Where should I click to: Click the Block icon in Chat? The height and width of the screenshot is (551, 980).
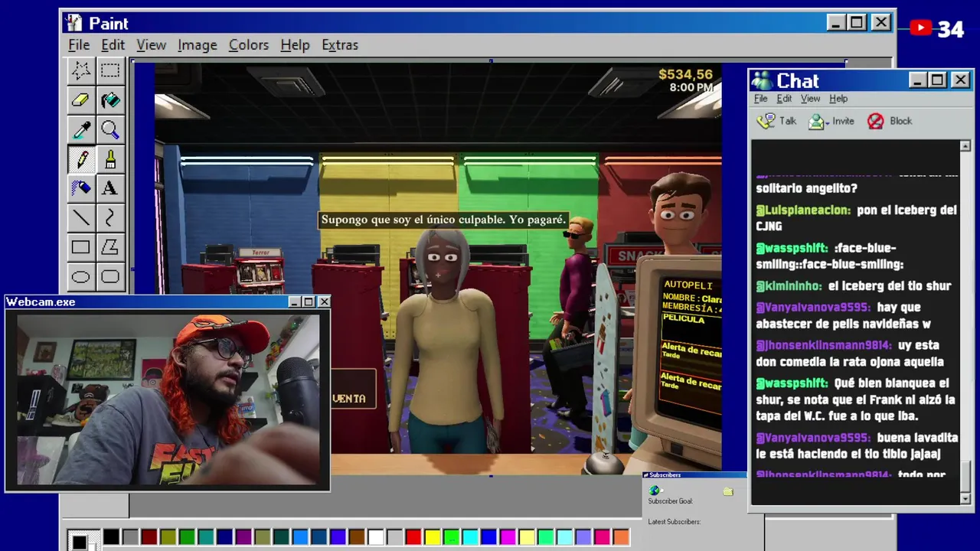pyautogui.click(x=875, y=121)
